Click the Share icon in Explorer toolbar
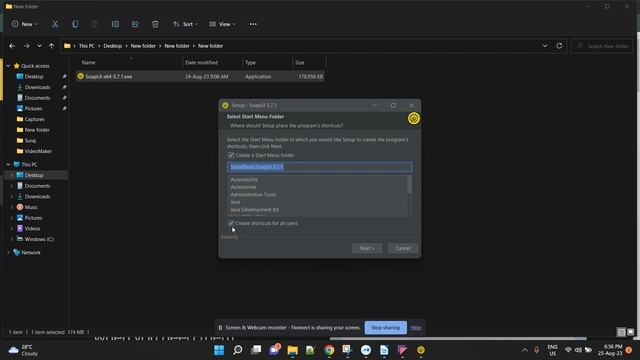 135,24
